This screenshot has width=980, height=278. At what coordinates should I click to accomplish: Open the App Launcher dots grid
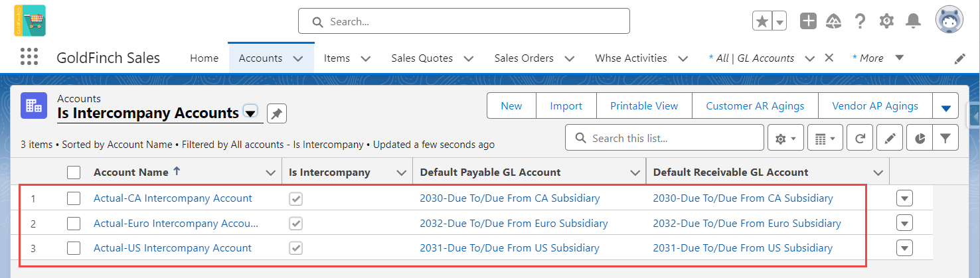pyautogui.click(x=29, y=57)
